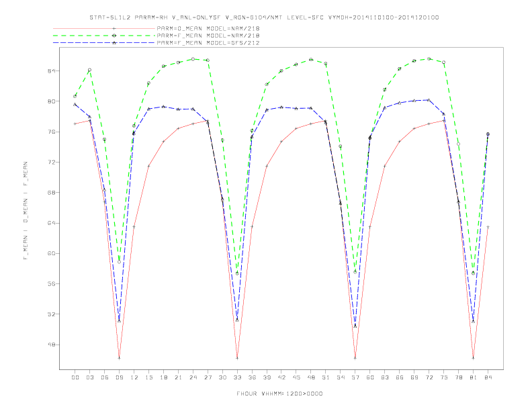Image resolution: width=532 pixels, height=411 pixels.
Task: Click x-axis tick label 66
Action: click(x=400, y=377)
